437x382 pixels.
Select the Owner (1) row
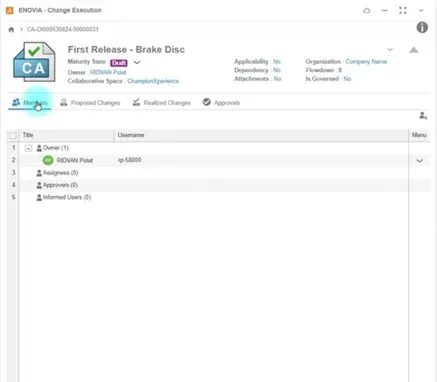tap(218, 148)
